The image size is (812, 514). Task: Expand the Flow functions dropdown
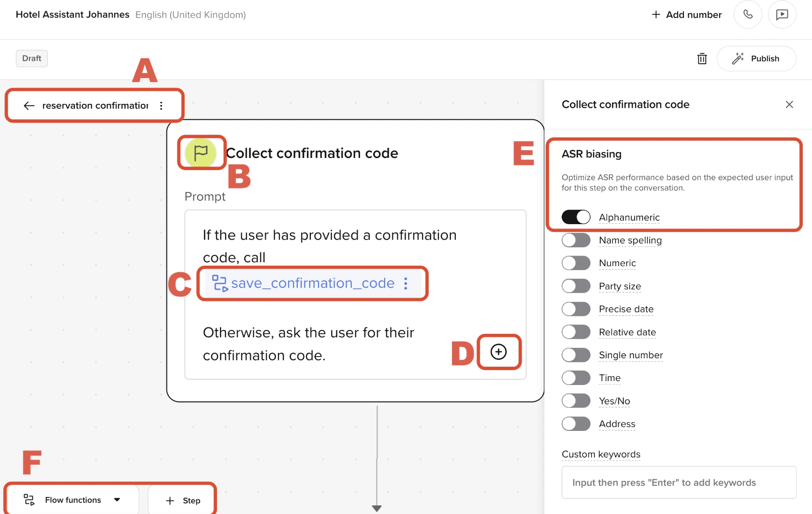pos(117,500)
